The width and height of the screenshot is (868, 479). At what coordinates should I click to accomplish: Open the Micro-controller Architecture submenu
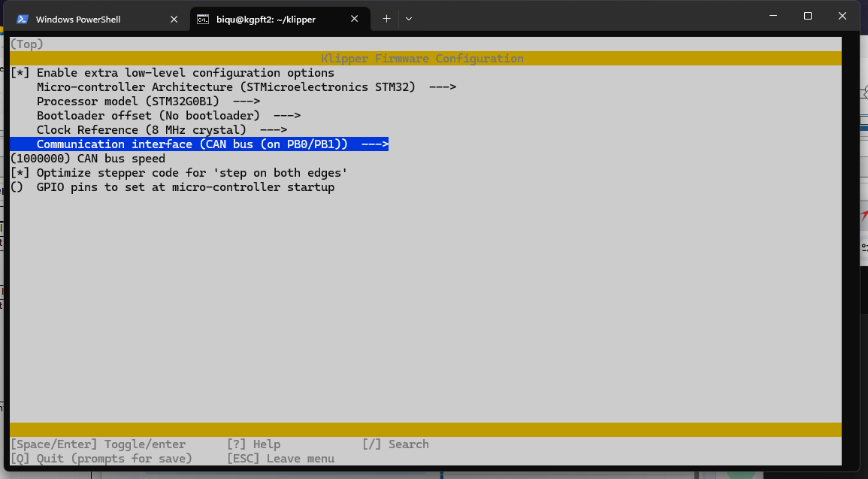tap(246, 87)
